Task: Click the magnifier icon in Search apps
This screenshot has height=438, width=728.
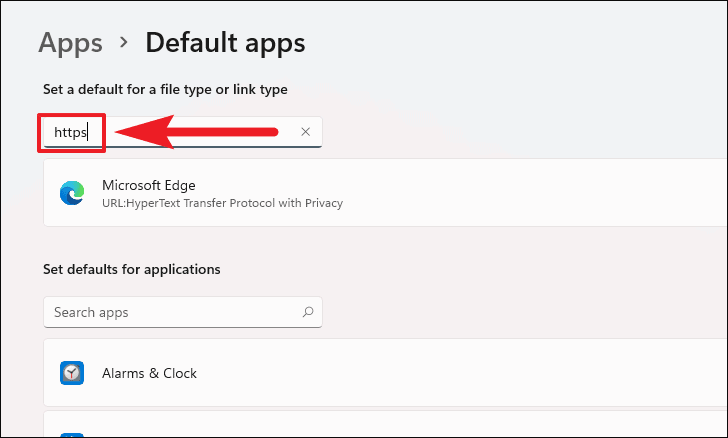Action: [x=308, y=312]
